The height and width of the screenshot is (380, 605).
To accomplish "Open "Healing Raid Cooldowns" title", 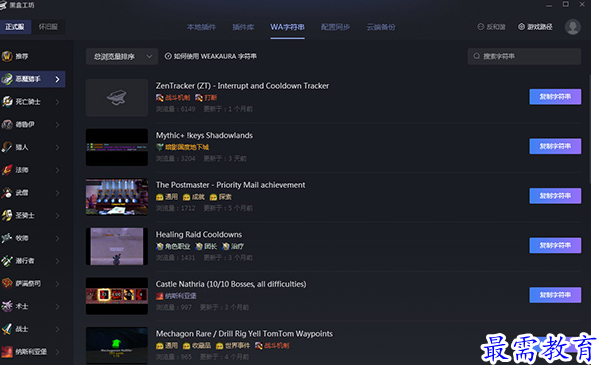I will [x=199, y=235].
